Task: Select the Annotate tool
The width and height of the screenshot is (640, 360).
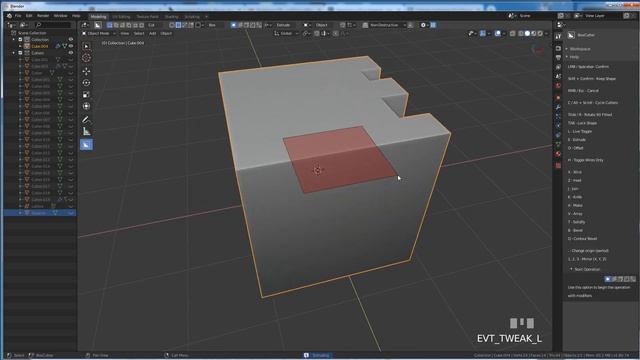Action: click(86, 120)
